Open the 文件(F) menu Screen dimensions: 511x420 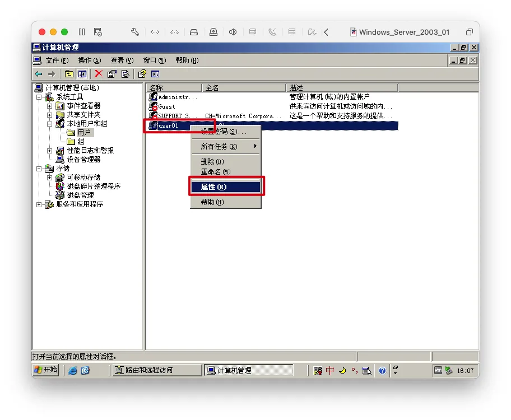(x=57, y=60)
